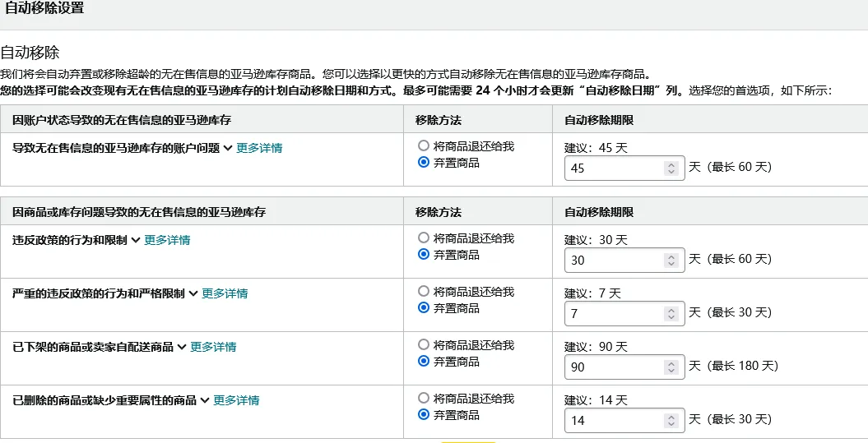Open 更多详情 link for 已下架的商品
The image size is (868, 443).
[213, 347]
